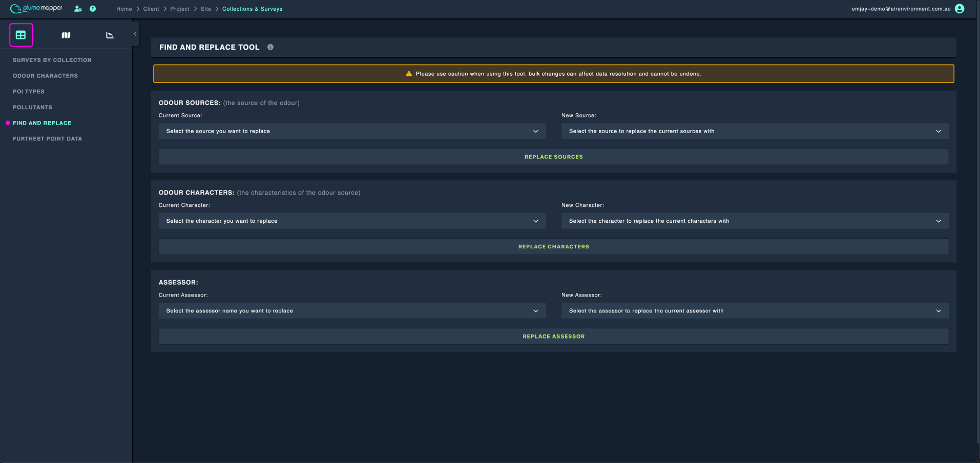Click the user settings icon near logo
The image size is (980, 463).
(x=78, y=9)
